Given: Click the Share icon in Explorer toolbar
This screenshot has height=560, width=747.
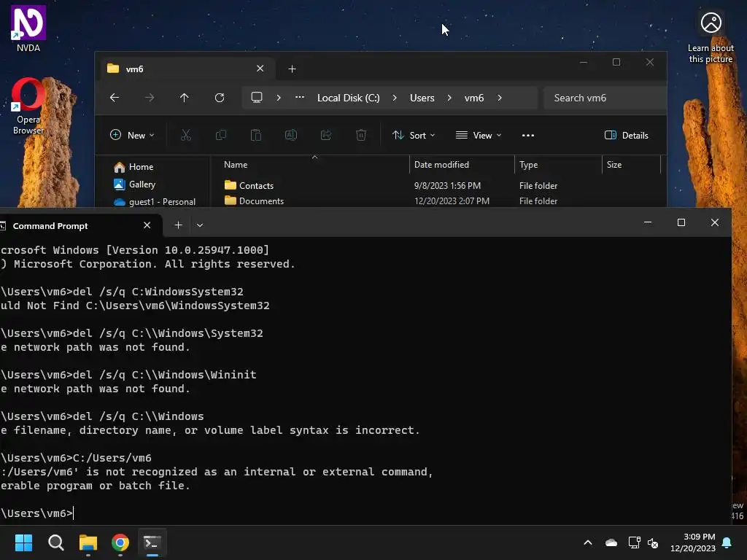Looking at the screenshot, I should pyautogui.click(x=326, y=135).
